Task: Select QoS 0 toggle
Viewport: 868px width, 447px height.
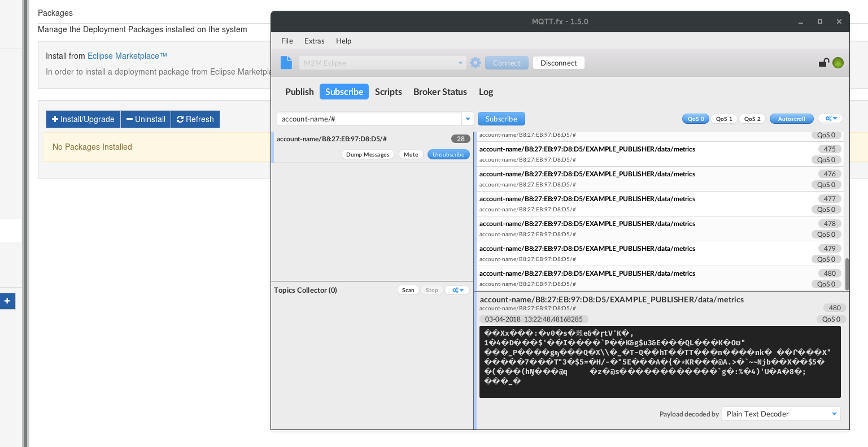Action: (696, 119)
